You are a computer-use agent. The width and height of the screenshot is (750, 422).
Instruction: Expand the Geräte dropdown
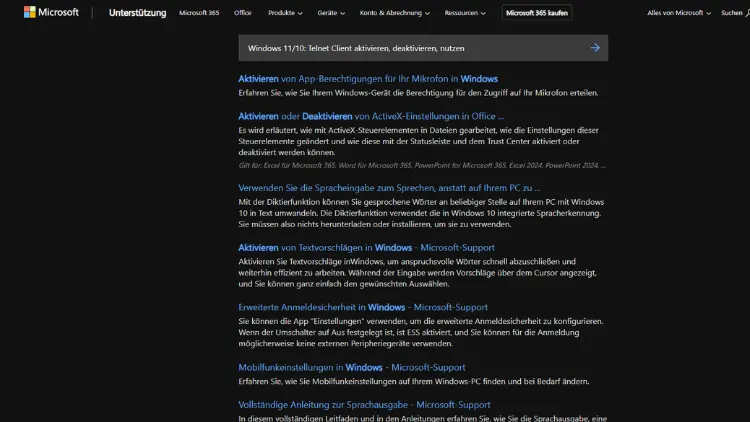coord(331,13)
